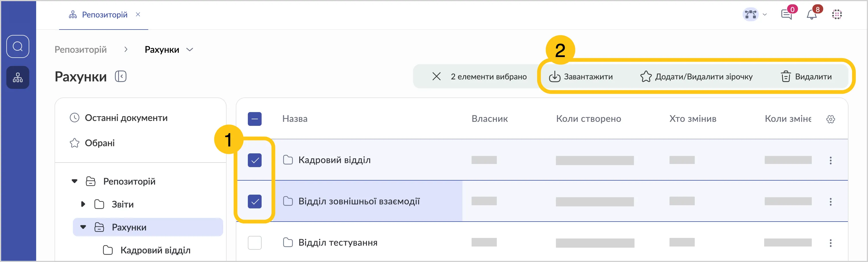Click the Завантажити download button

pyautogui.click(x=581, y=77)
